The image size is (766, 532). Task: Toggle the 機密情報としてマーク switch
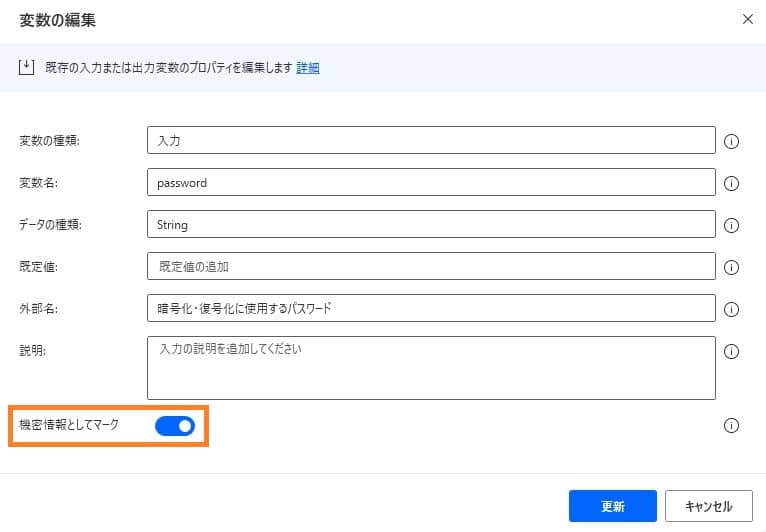[x=175, y=426]
